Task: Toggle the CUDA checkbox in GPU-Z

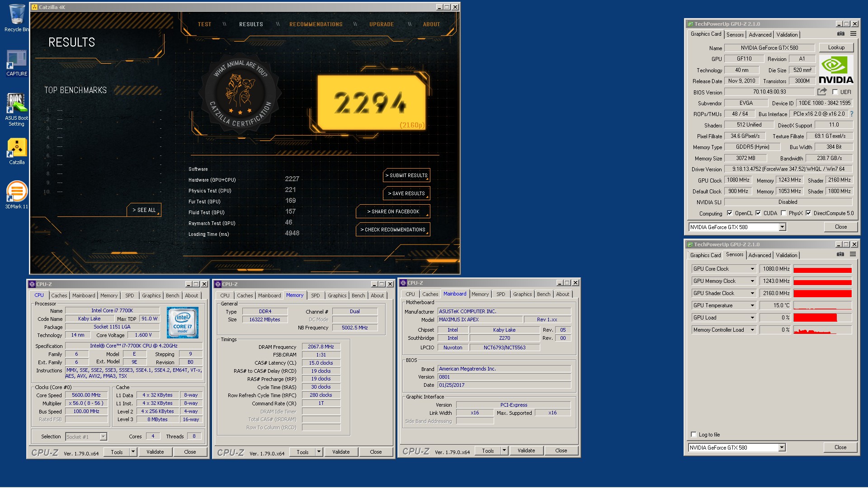Action: point(758,213)
